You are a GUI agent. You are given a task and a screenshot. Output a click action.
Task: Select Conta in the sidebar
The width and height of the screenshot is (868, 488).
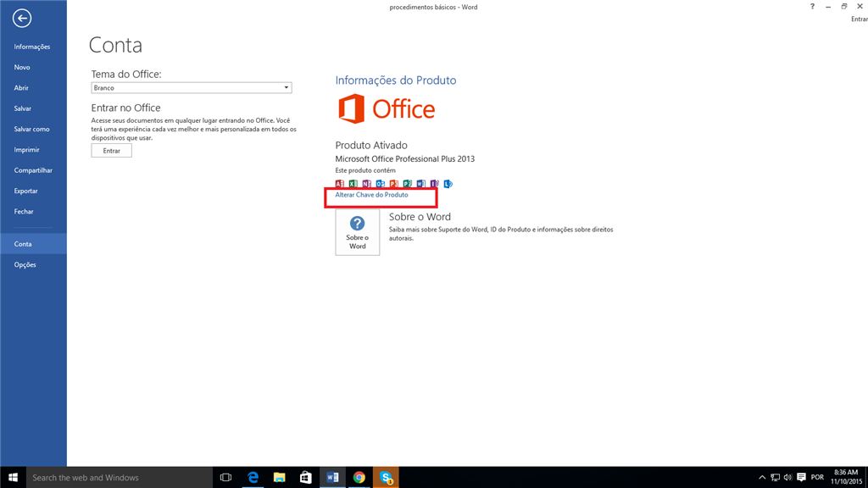pyautogui.click(x=33, y=244)
